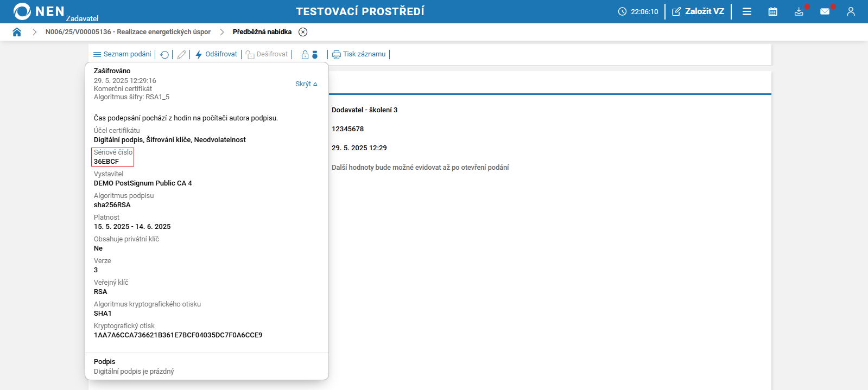This screenshot has height=390, width=868.
Task: Click Dešifrovat in the toolbar
Action: click(x=267, y=54)
